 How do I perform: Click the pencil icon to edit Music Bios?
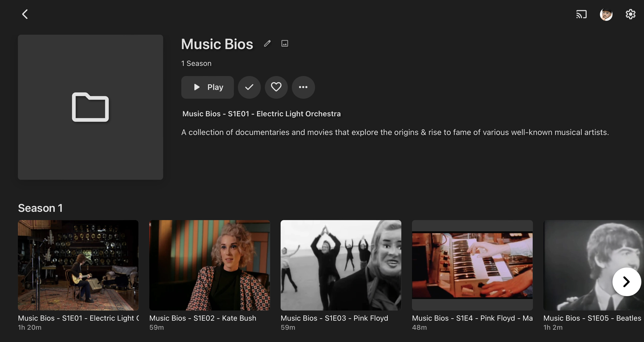(x=267, y=43)
